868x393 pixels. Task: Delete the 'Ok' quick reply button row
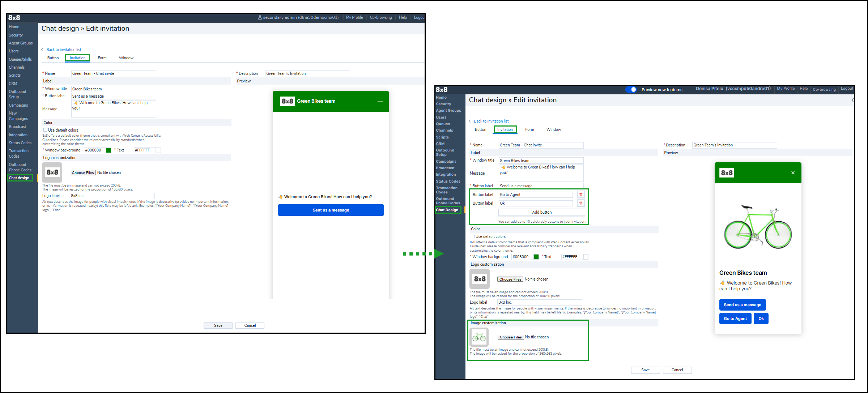click(x=581, y=203)
